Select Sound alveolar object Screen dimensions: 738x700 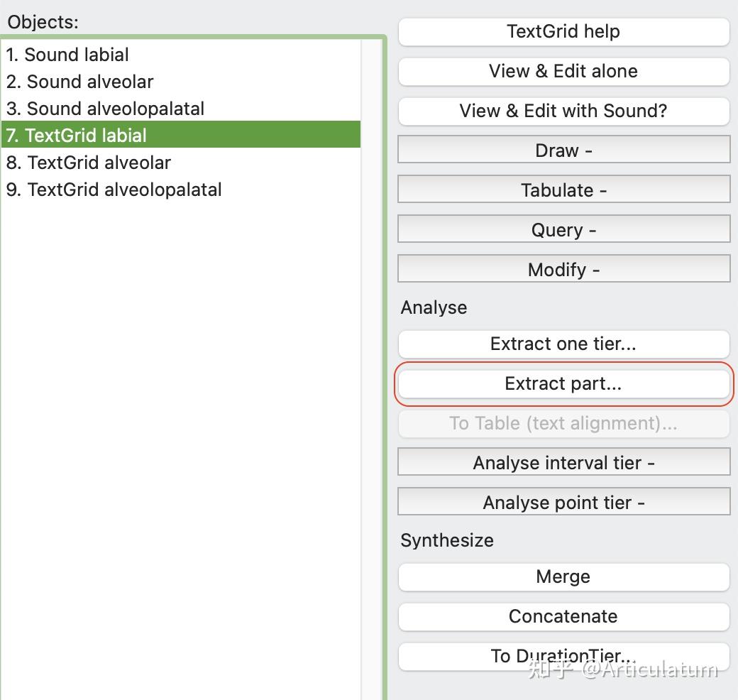80,82
